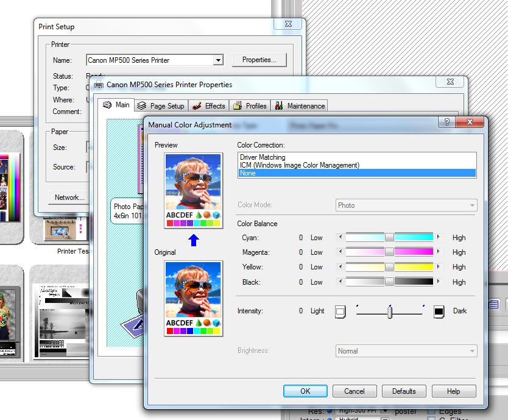
Task: Click the Intensity slider thumb
Action: click(390, 312)
